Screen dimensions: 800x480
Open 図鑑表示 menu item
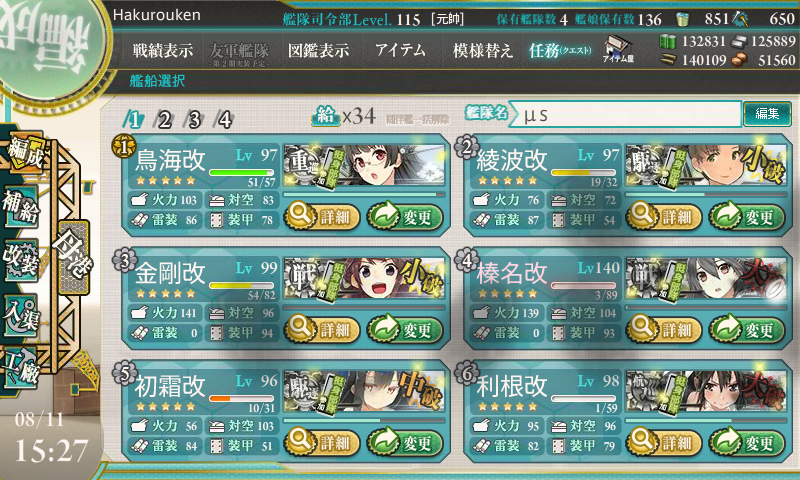point(318,50)
